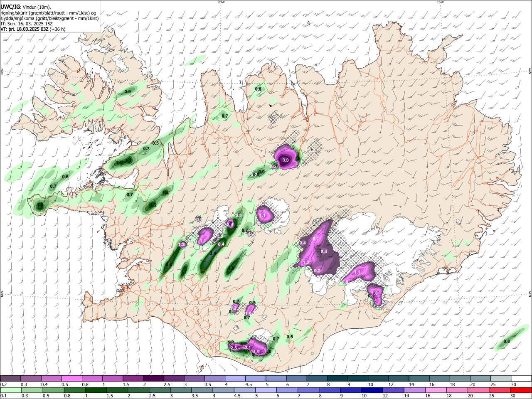Click the 0.6 value over the western bay
Image resolution: width=532 pixels, height=399 pixels.
point(65,177)
